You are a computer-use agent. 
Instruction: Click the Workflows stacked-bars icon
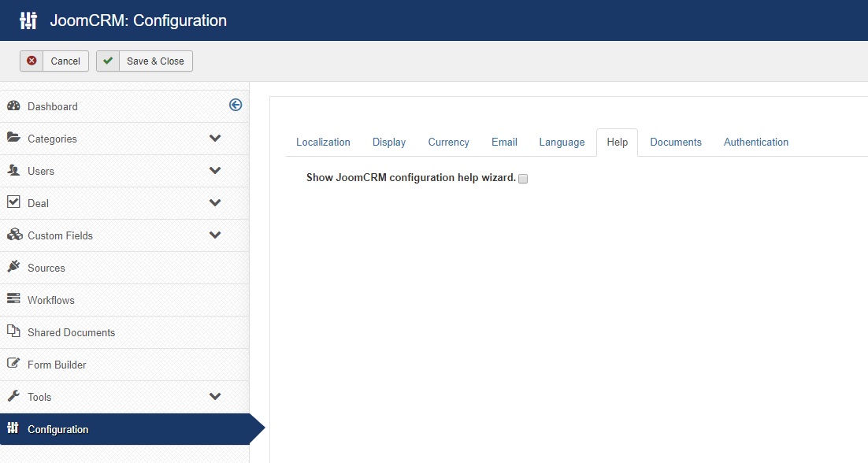point(14,298)
